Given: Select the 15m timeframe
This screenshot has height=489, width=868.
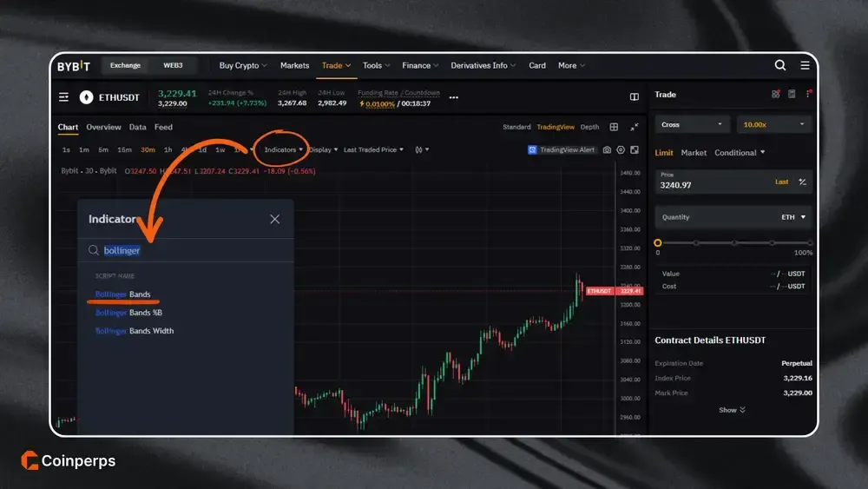Looking at the screenshot, I should (x=124, y=149).
